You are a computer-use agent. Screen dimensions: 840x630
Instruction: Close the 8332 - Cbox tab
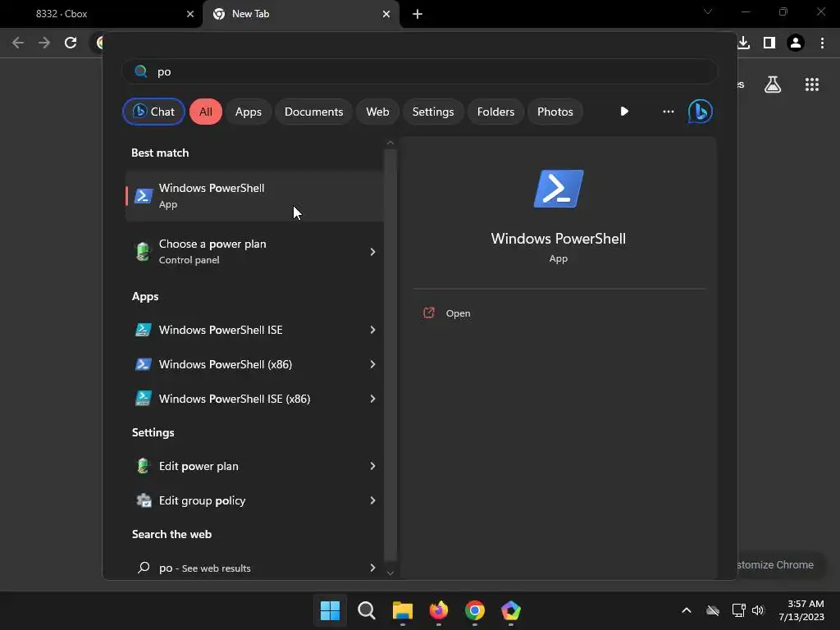pyautogui.click(x=190, y=14)
